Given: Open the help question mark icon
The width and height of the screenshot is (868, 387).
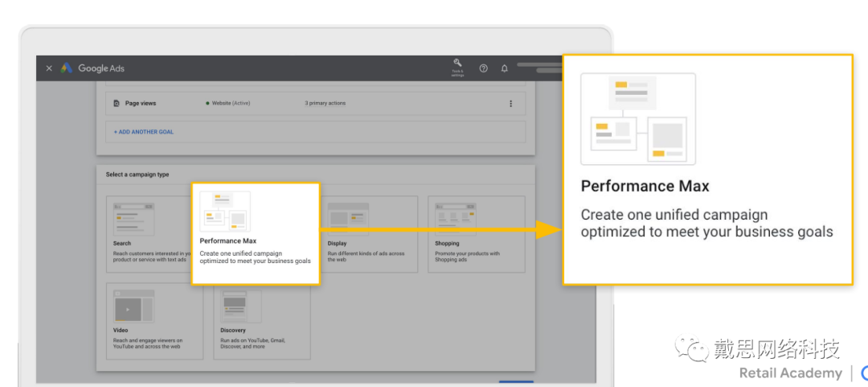Looking at the screenshot, I should pyautogui.click(x=483, y=68).
